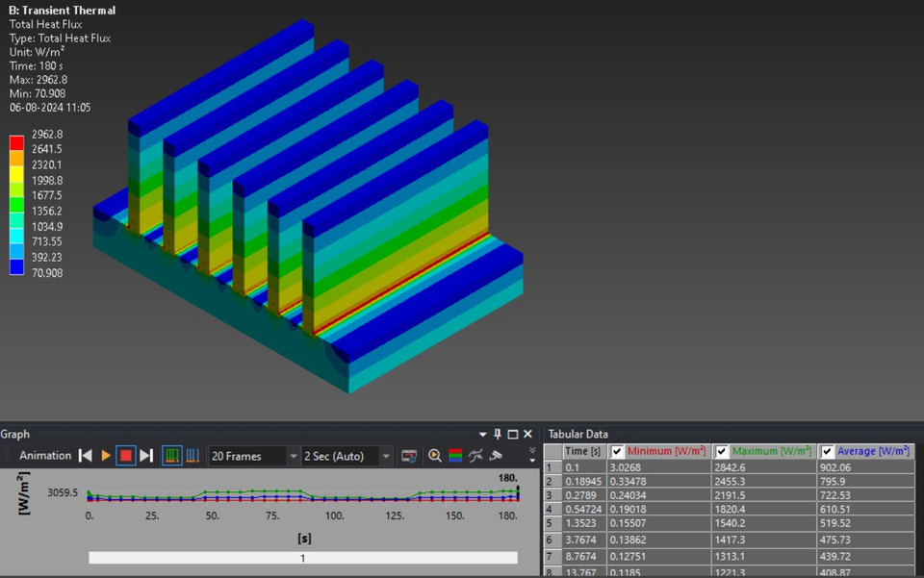Play the heat flux animation

104,455
